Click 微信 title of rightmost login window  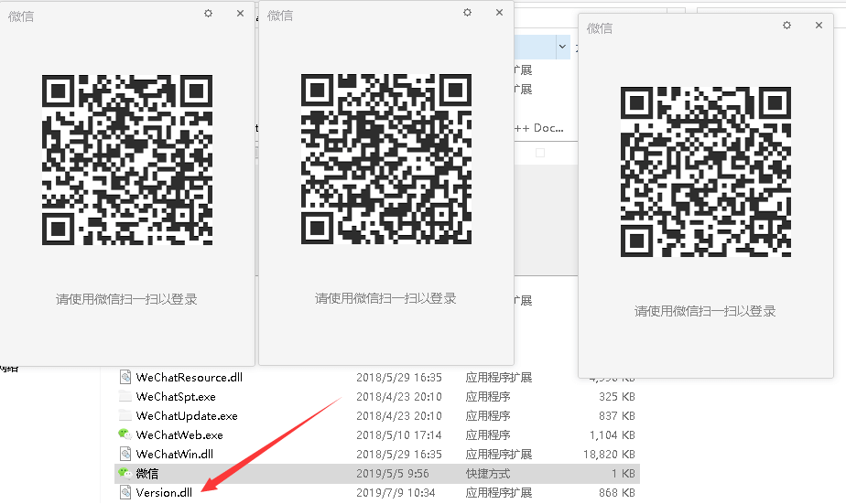(600, 28)
